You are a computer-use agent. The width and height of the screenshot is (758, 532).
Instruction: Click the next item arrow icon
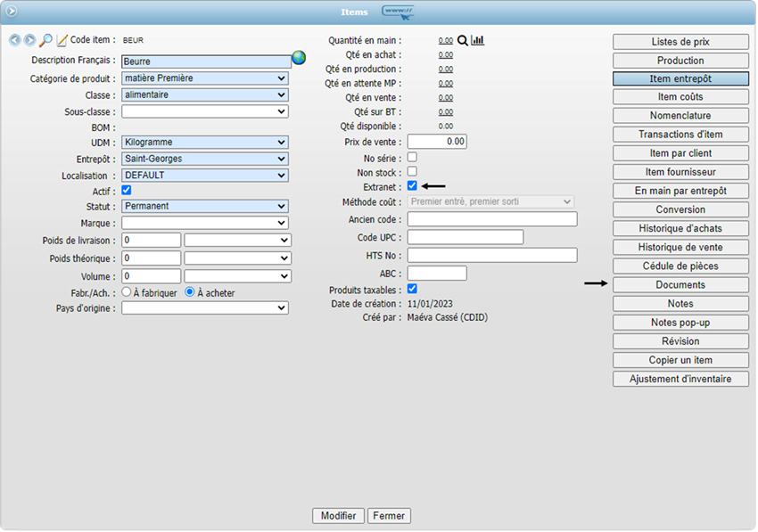(x=29, y=41)
